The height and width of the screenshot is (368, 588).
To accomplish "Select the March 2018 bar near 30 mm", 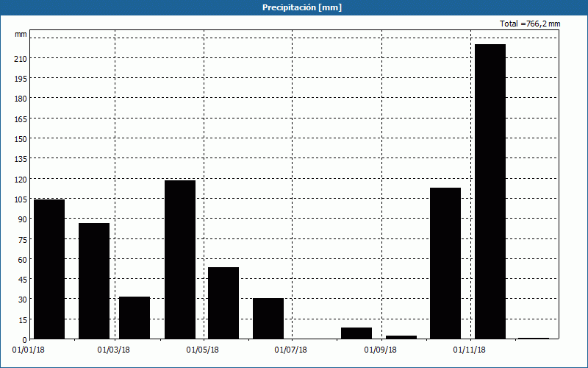I will [135, 318].
